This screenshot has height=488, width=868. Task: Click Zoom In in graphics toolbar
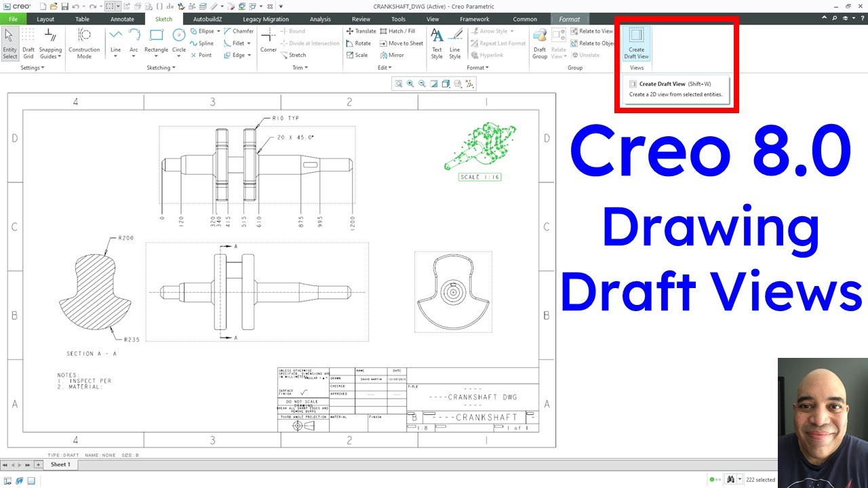tap(410, 83)
